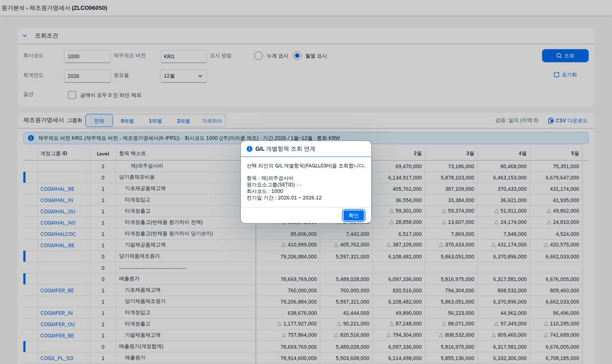Image resolution: width=612 pixels, height=364 pixels.
Task: Open COGS_PL_SO account group link
Action: (x=57, y=358)
